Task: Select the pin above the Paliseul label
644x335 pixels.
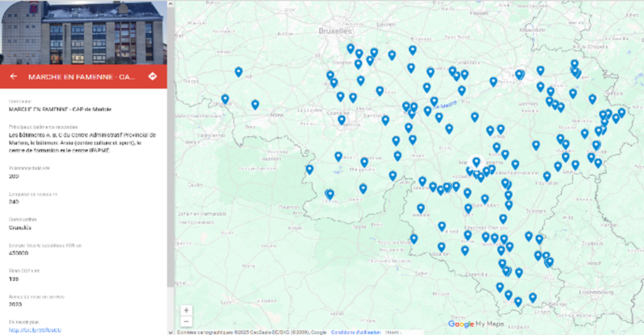Action: coord(442,226)
